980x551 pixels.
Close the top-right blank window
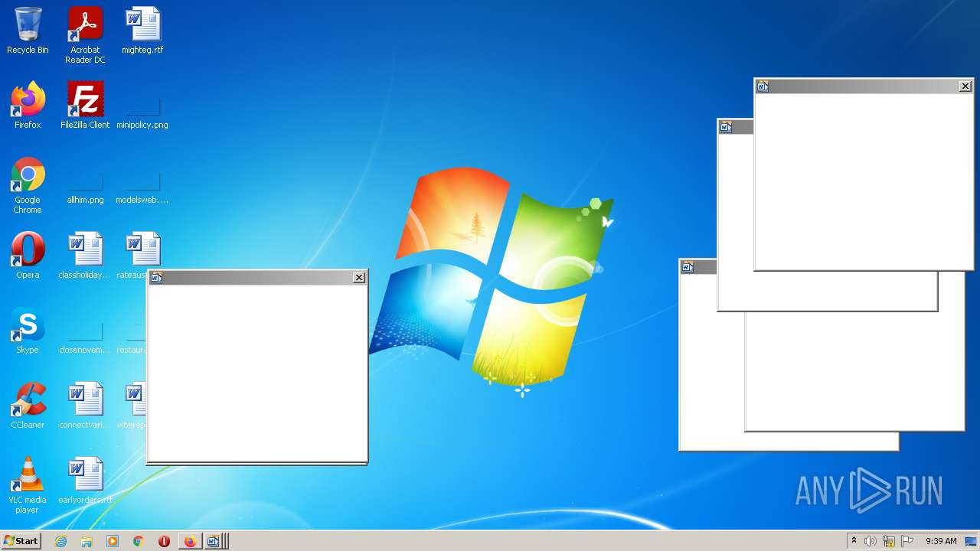point(965,86)
